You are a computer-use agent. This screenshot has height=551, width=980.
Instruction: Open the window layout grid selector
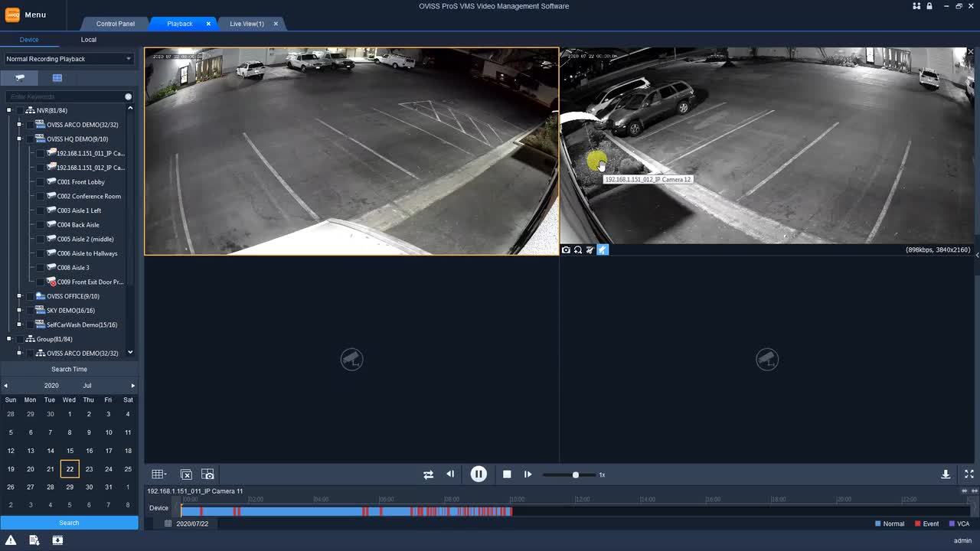(x=158, y=474)
